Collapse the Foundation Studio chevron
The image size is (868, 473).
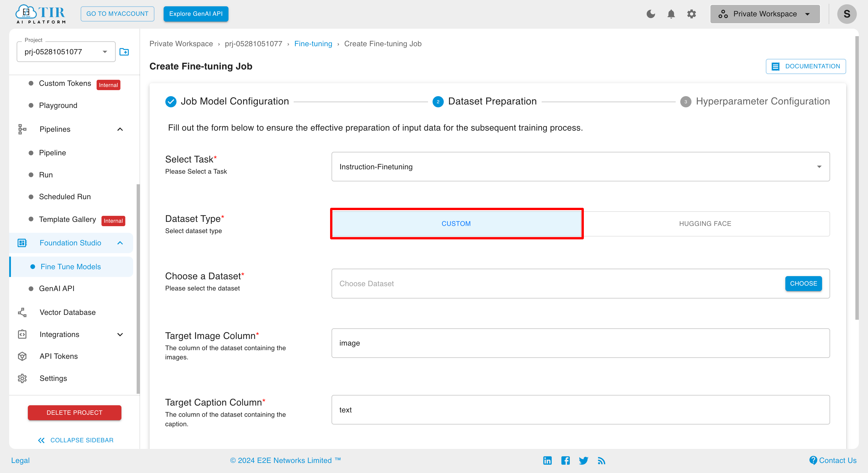120,243
